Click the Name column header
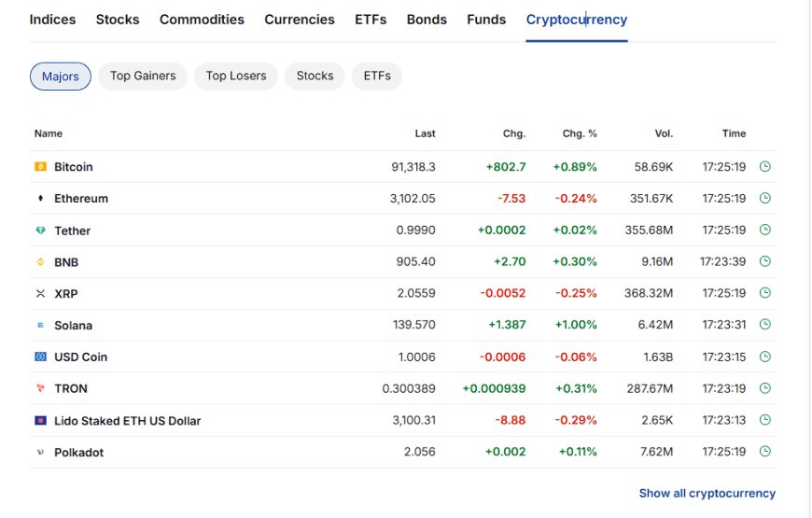The image size is (812, 518). 49,133
